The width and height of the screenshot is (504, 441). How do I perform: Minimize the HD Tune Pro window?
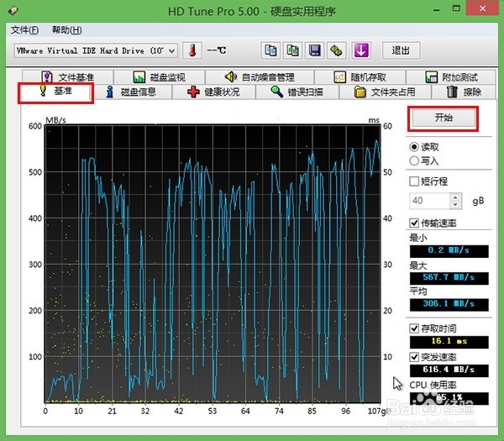click(x=438, y=9)
